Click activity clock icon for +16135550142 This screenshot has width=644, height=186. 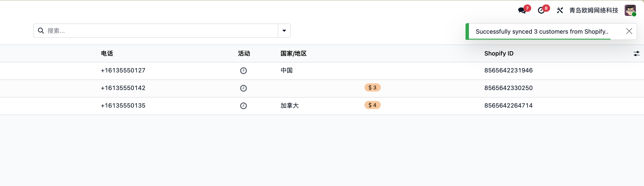244,88
